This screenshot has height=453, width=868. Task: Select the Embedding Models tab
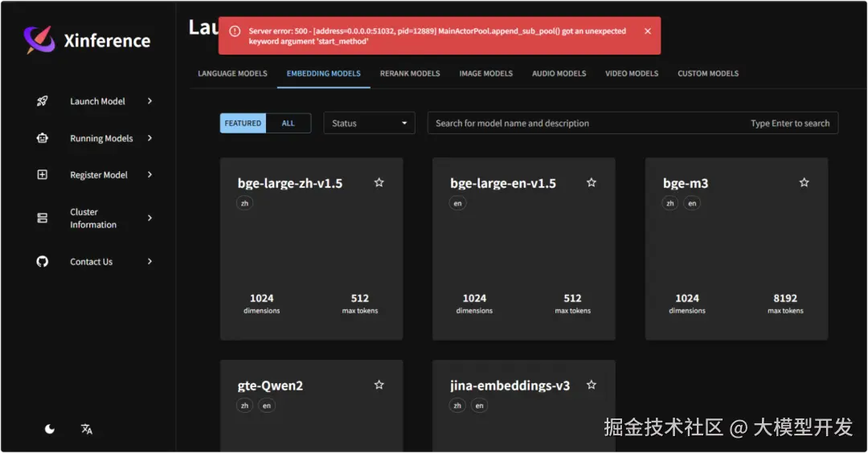click(324, 74)
